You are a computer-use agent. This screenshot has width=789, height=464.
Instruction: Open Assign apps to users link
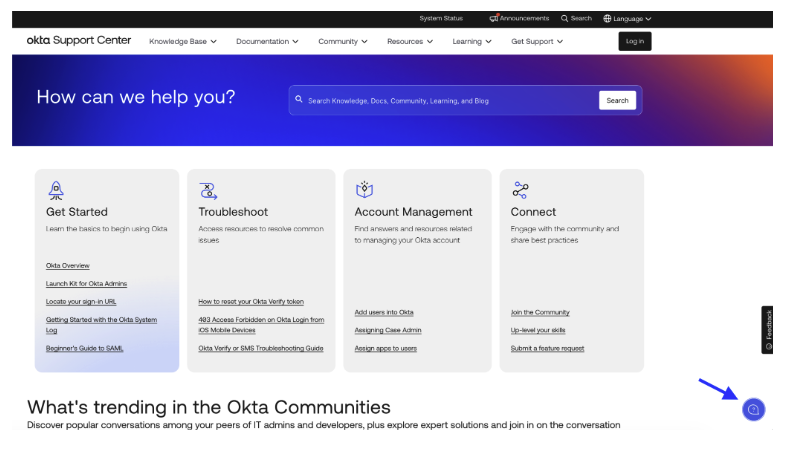coord(385,348)
